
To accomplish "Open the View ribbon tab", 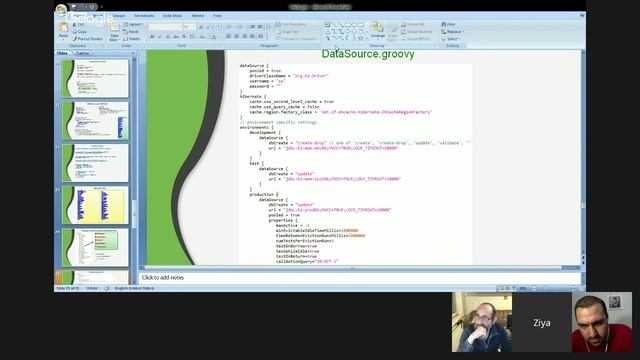I will click(x=217, y=16).
